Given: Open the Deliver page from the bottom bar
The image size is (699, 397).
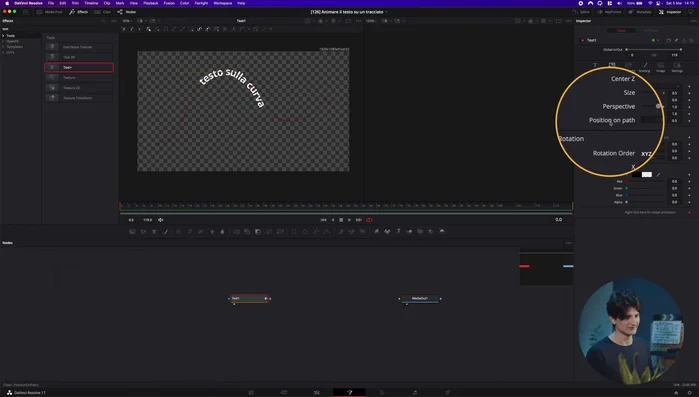Looking at the screenshot, I should pyautogui.click(x=448, y=393).
